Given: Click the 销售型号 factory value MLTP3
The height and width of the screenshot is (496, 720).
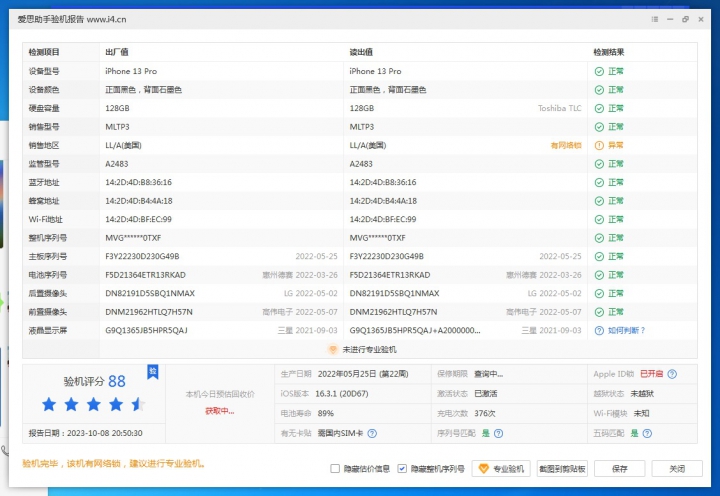Looking at the screenshot, I should [118, 127].
